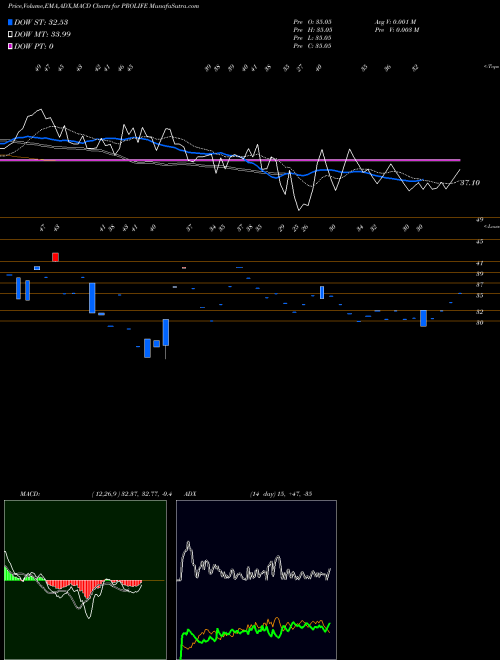Click the 'Pre V: 0.003 M' volume text
500x660 pixels.
pos(397,30)
